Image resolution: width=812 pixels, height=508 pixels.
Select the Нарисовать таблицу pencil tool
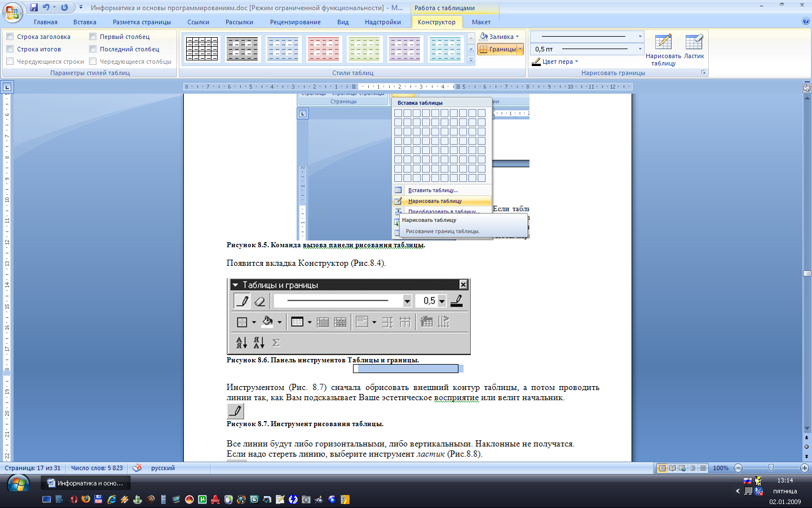(663, 50)
